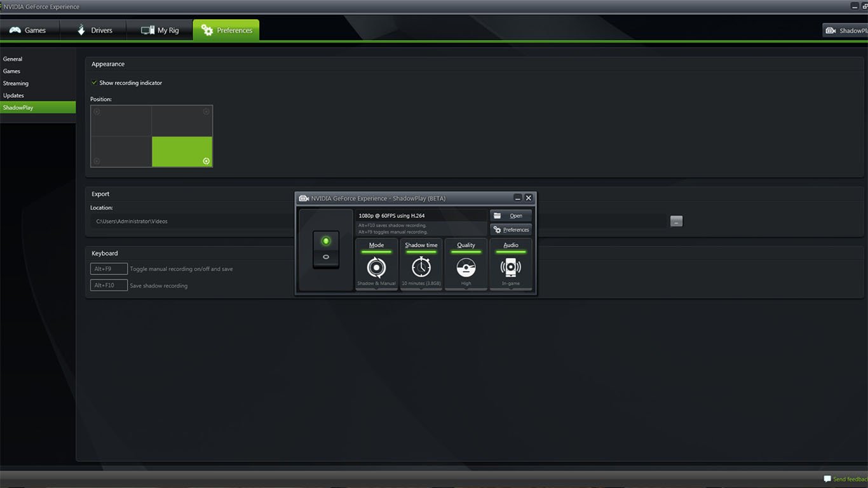Minimize the ShadowPlay window

518,198
